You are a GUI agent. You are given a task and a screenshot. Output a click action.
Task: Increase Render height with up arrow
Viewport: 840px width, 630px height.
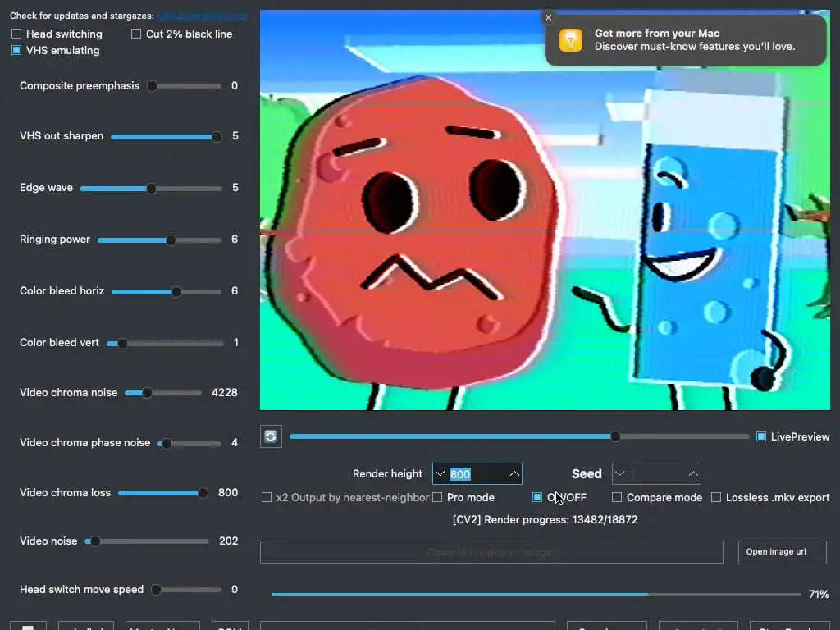(x=514, y=473)
